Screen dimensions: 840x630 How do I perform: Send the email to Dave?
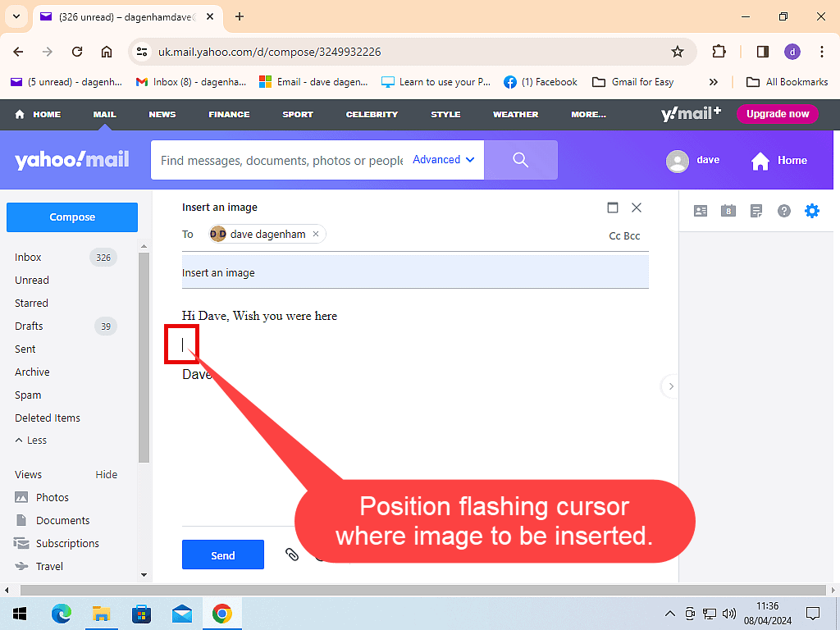pyautogui.click(x=222, y=555)
